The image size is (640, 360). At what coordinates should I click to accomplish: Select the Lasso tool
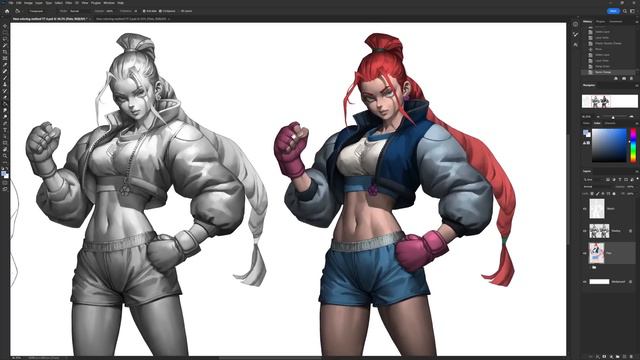tap(5, 39)
